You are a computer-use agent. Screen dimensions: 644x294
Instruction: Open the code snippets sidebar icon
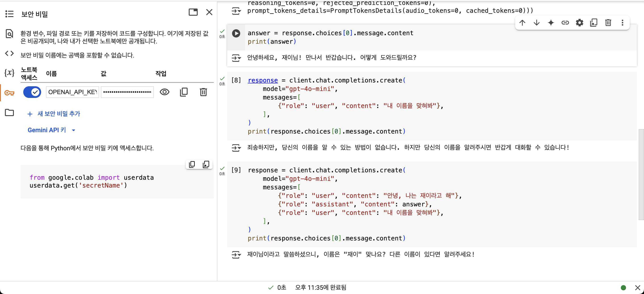click(x=9, y=53)
